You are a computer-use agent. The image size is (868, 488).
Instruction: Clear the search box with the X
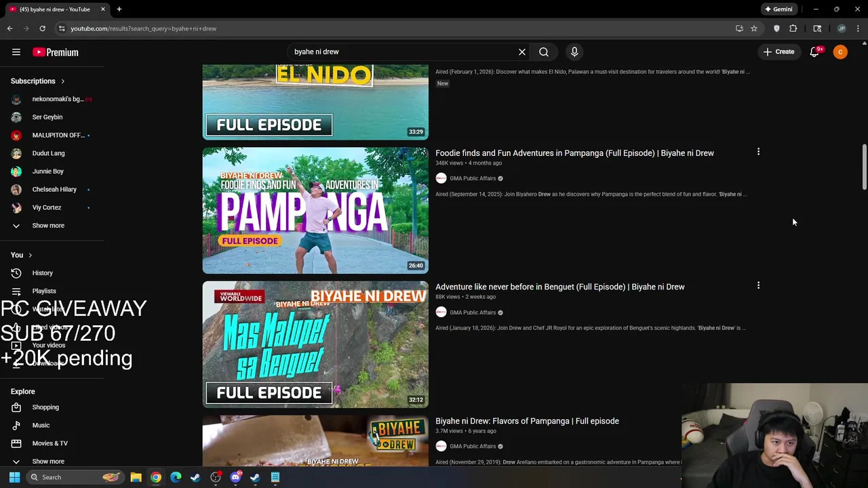click(x=522, y=52)
